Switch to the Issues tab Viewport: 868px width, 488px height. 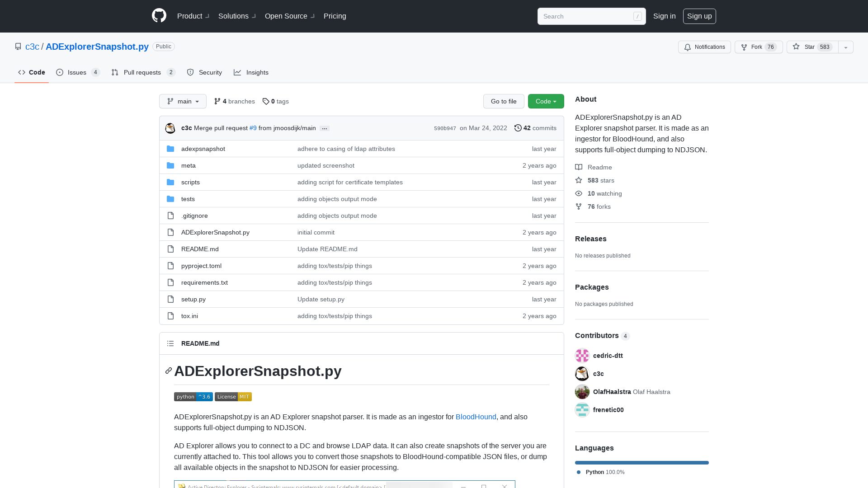pyautogui.click(x=78, y=72)
